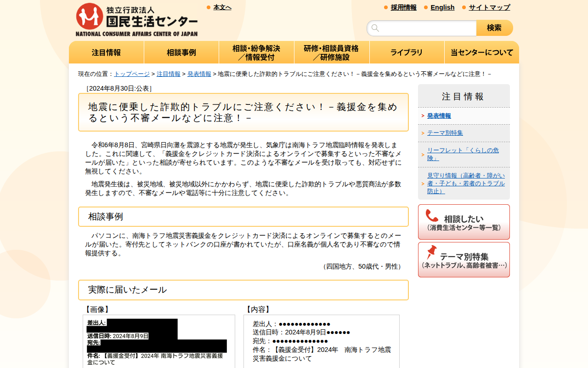Click the magnifier icon in the search box
This screenshot has width=588, height=368.
[375, 28]
